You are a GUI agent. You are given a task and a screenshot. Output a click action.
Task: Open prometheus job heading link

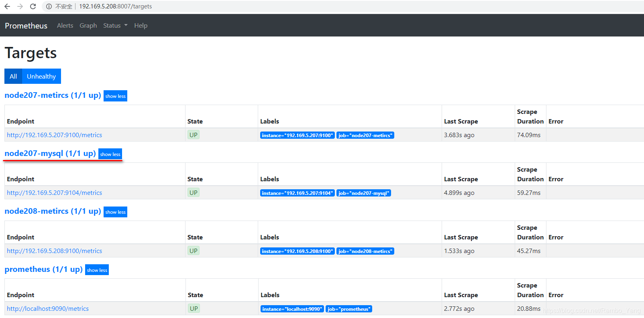point(43,269)
